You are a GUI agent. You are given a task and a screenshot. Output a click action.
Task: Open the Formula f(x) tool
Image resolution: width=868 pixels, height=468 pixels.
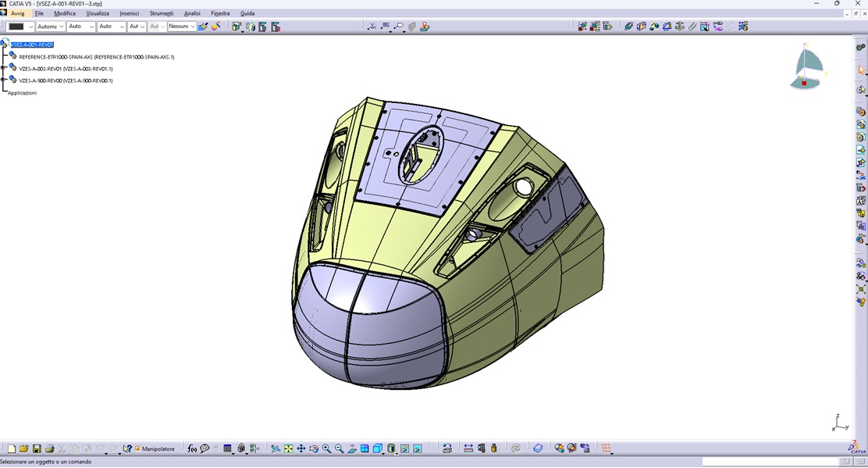[x=192, y=448]
